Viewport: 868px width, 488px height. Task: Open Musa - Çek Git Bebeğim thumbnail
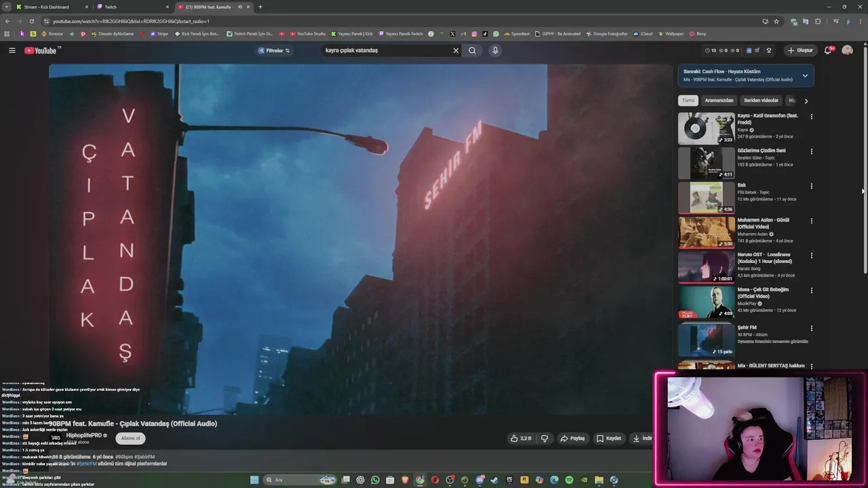(x=706, y=302)
